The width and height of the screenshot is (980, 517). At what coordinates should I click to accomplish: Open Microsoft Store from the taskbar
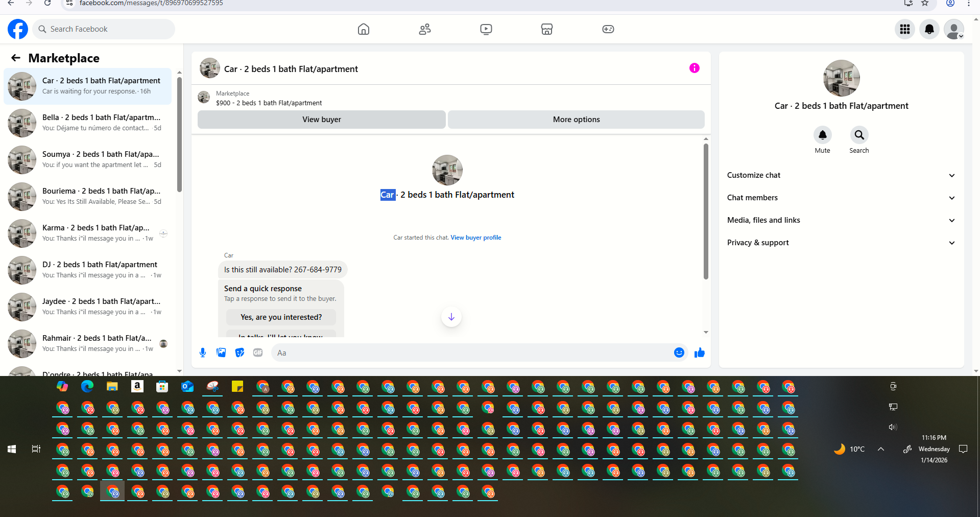(162, 387)
